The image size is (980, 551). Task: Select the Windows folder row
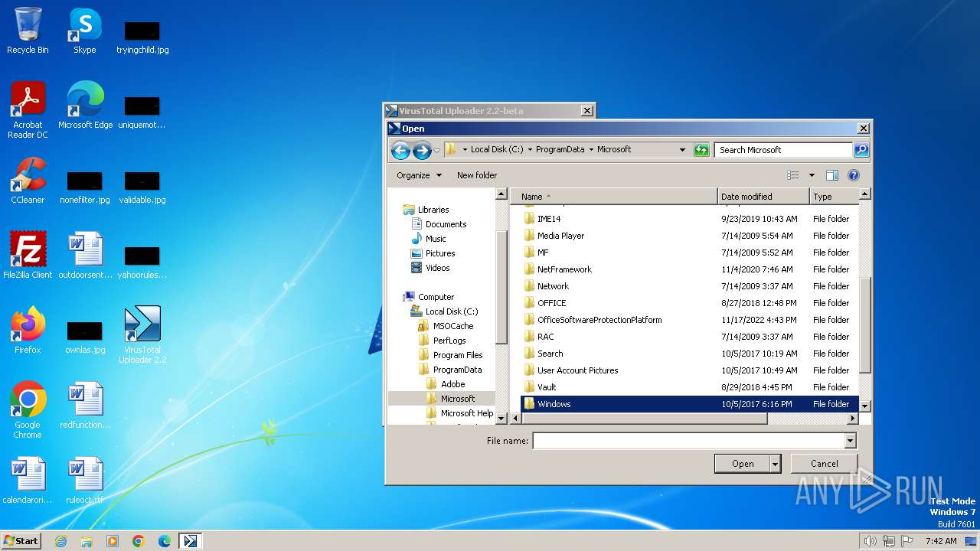point(689,404)
